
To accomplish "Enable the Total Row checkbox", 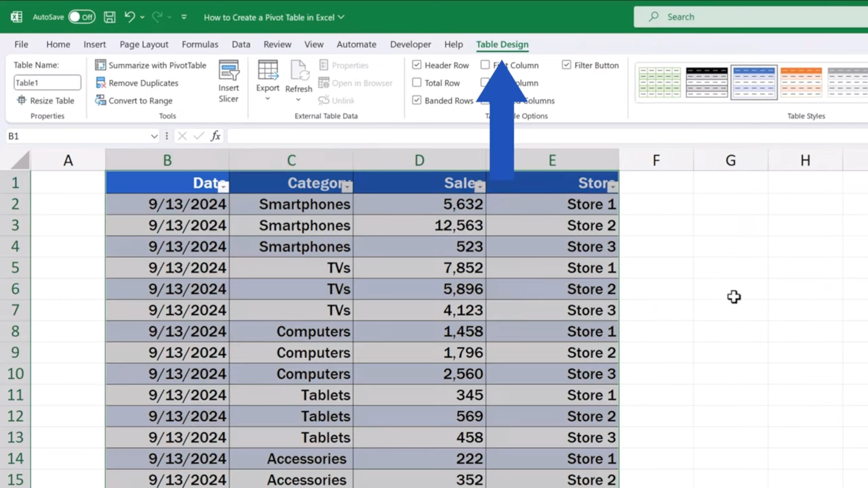I will (416, 83).
